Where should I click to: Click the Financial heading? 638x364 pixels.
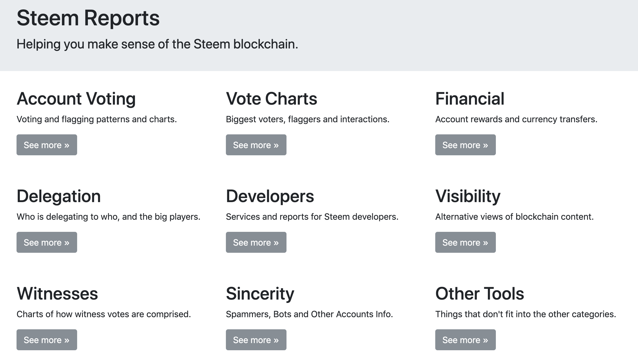pos(470,99)
